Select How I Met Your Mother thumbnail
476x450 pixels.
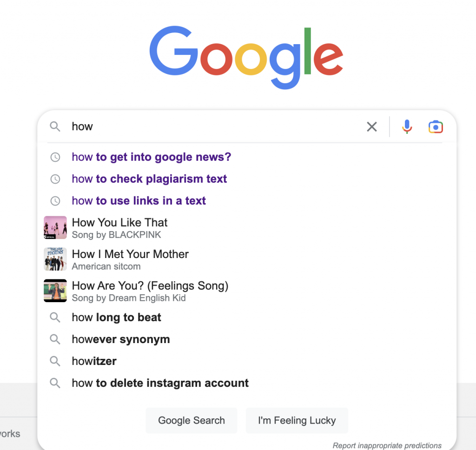pos(55,259)
